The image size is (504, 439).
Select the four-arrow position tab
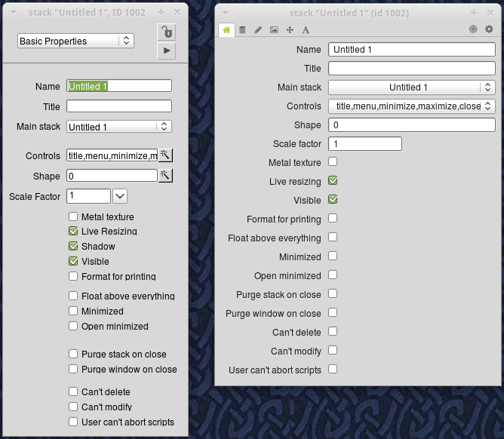tap(290, 30)
